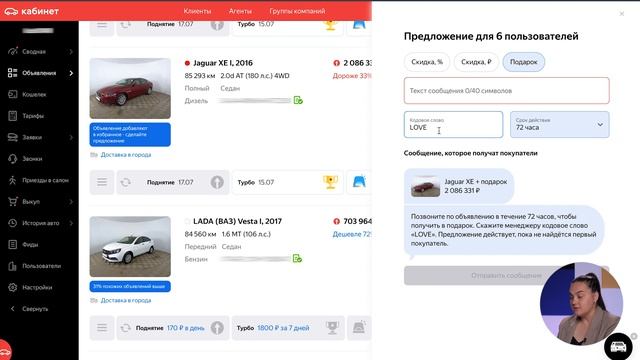Image resolution: width=640 pixels, height=360 pixels.
Task: Click 1800 ₽ за 7 дней Турбо price
Action: point(283,328)
